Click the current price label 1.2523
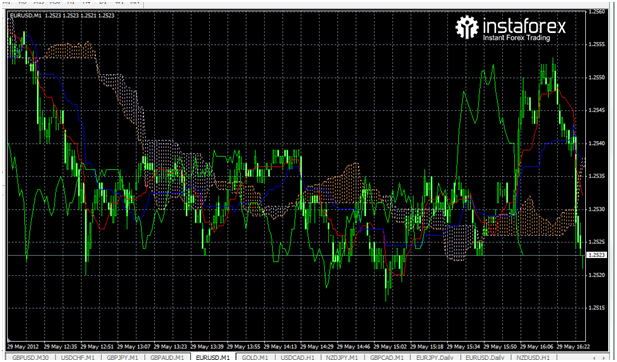The height and width of the screenshot is (362, 617). point(597,255)
